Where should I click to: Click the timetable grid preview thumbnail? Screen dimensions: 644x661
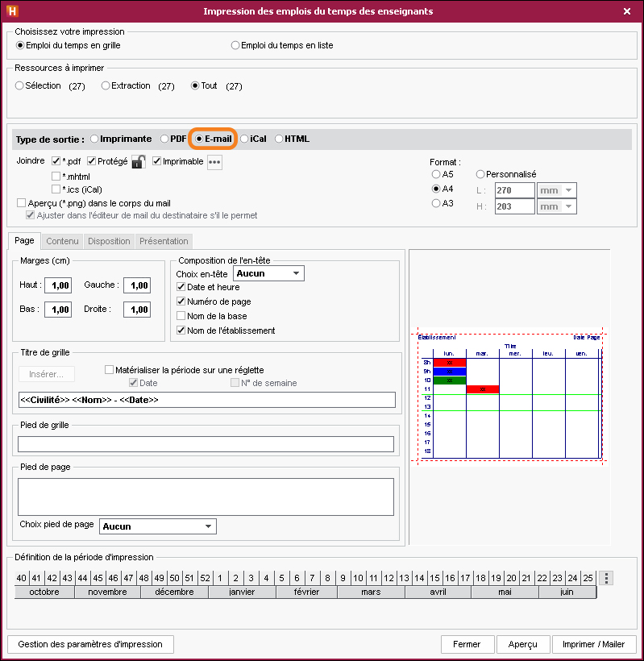[x=509, y=397]
